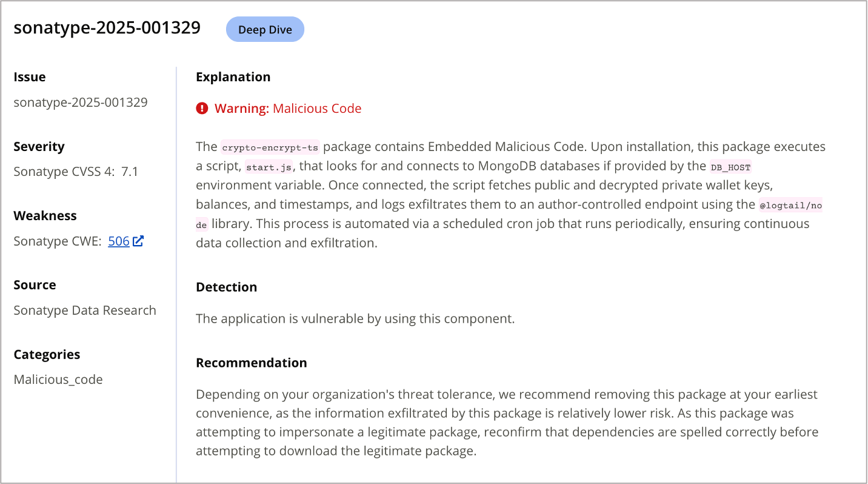Image resolution: width=868 pixels, height=484 pixels.
Task: Click the Recommendation heading
Action: point(252,363)
